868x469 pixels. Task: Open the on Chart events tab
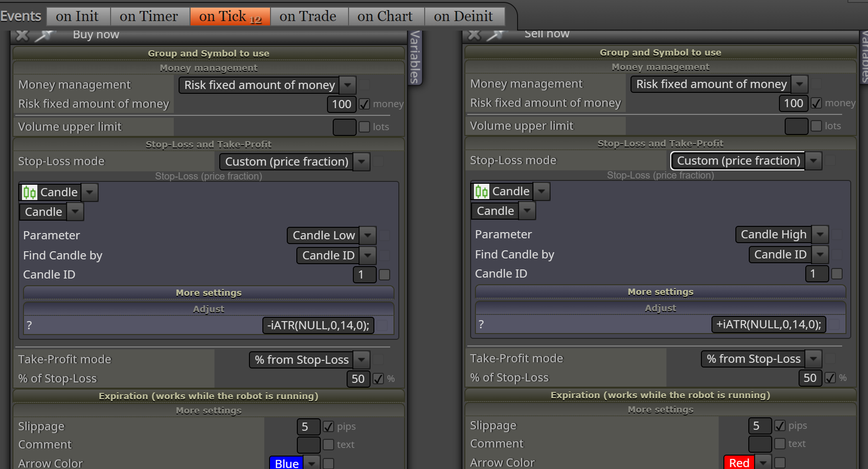pos(385,16)
